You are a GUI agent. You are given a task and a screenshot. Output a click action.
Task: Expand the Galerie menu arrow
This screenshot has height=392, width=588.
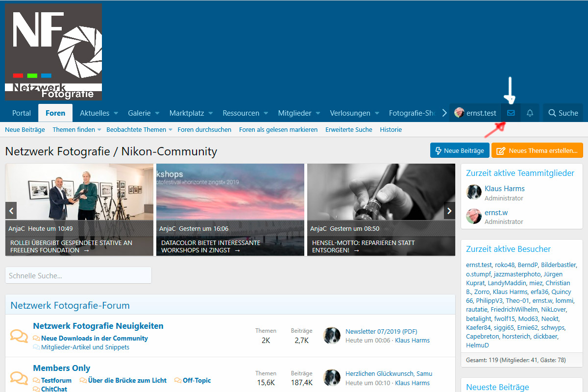(x=157, y=113)
